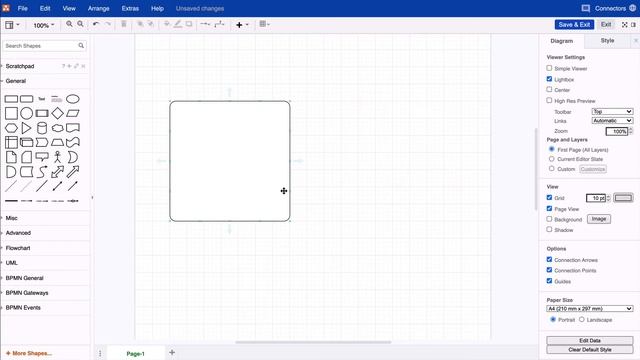Open the insert plus dropdown
640x360 pixels.
pyautogui.click(x=242, y=25)
